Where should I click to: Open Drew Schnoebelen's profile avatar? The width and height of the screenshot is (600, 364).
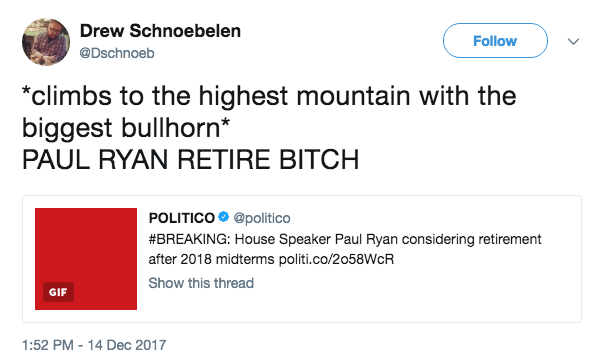[x=46, y=42]
